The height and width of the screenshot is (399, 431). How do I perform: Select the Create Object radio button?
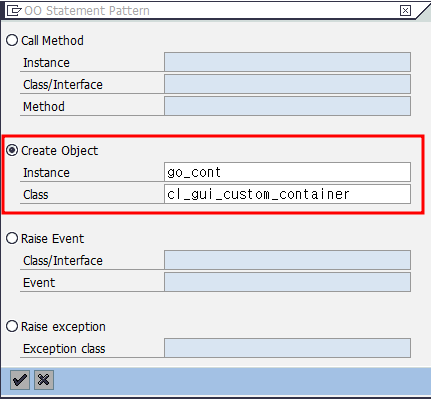(12, 150)
